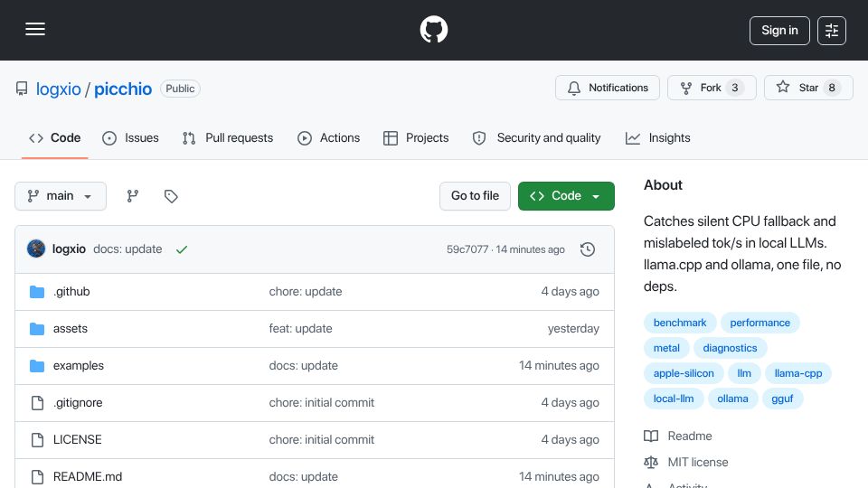Click the Sign in button
Image resolution: width=868 pixels, height=488 pixels.
[779, 31]
